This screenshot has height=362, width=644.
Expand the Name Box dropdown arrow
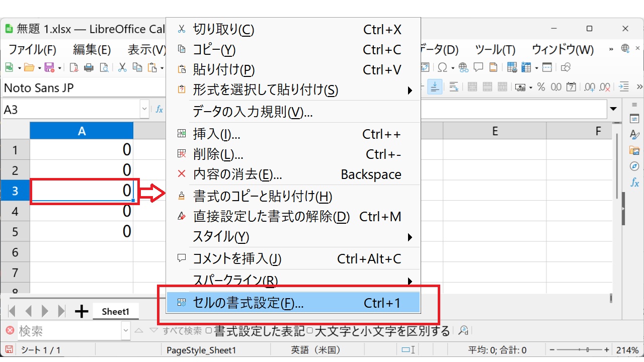pos(145,109)
